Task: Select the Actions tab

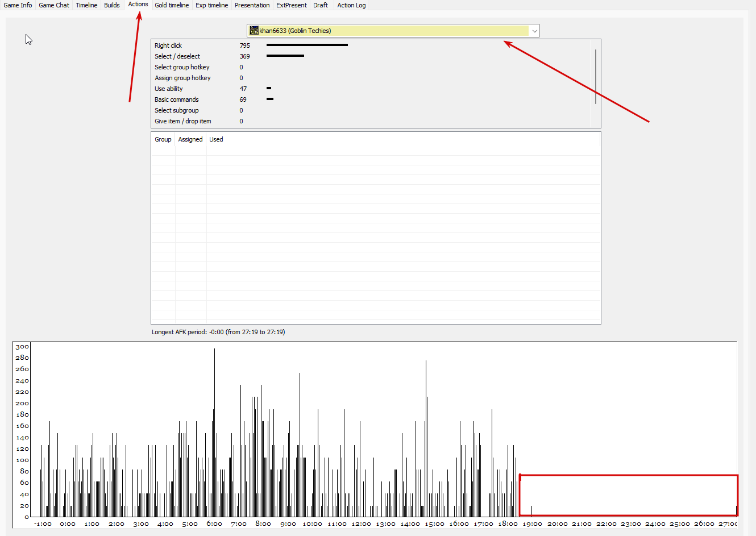Action: tap(138, 5)
